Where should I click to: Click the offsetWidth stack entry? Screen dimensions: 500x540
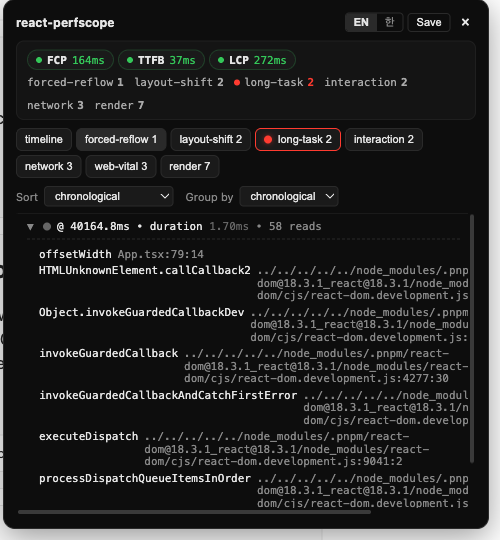coord(75,254)
